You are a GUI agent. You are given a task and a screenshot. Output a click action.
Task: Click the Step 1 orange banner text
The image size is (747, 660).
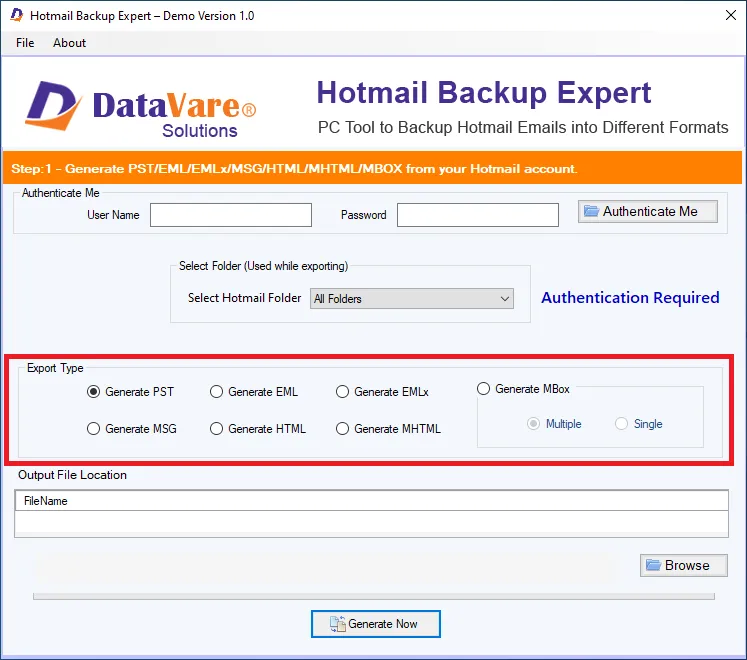294,169
